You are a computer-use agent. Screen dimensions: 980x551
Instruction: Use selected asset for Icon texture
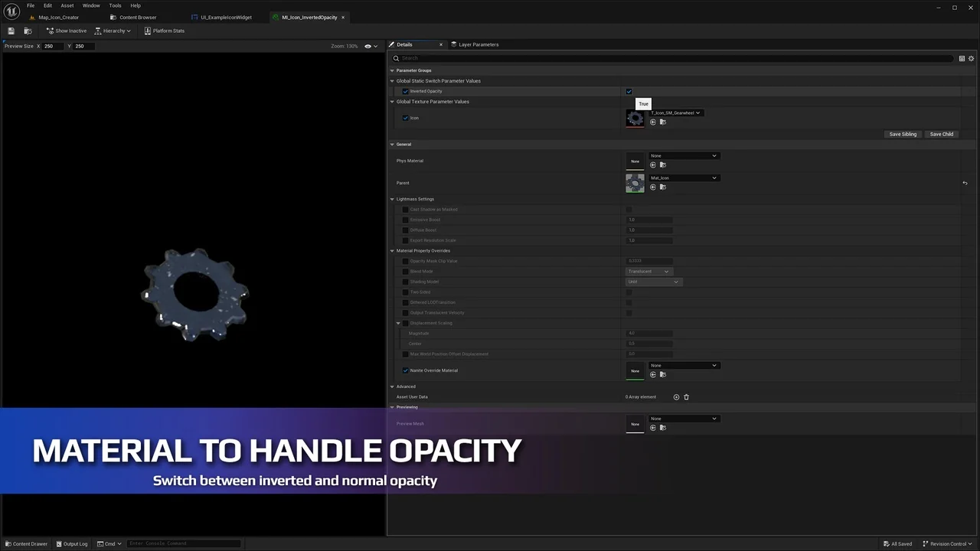(653, 122)
